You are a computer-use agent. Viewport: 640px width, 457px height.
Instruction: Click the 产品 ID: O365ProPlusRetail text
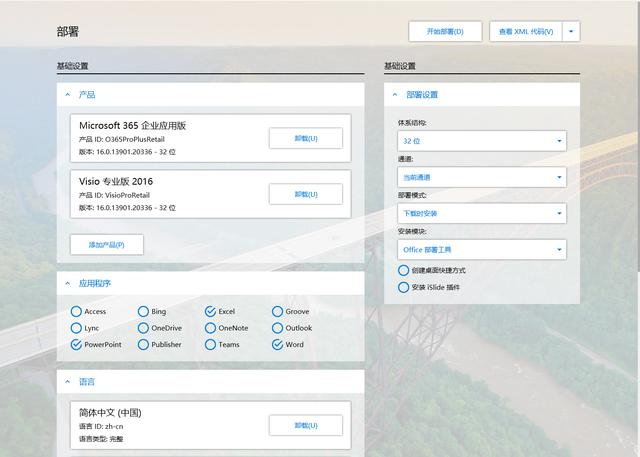click(x=122, y=140)
